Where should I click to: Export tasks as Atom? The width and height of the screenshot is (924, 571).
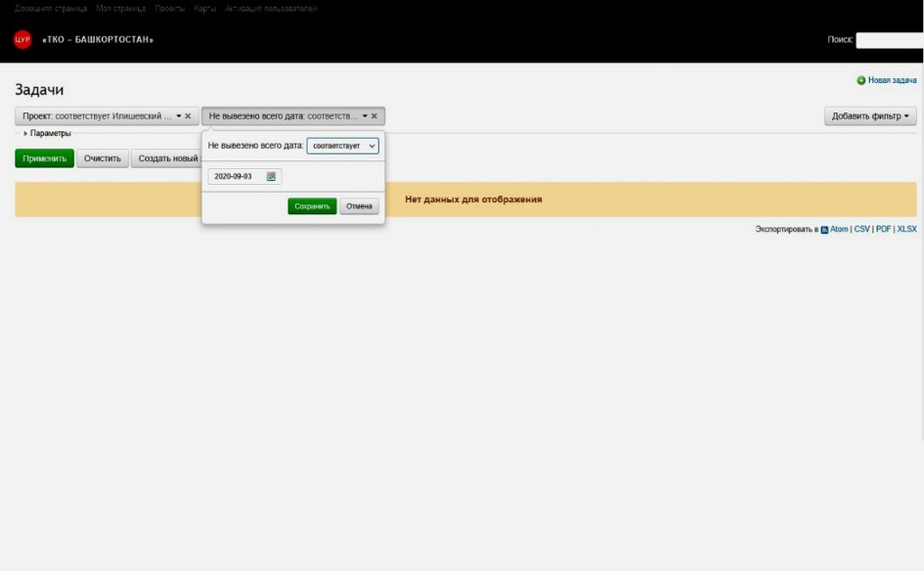tap(839, 229)
